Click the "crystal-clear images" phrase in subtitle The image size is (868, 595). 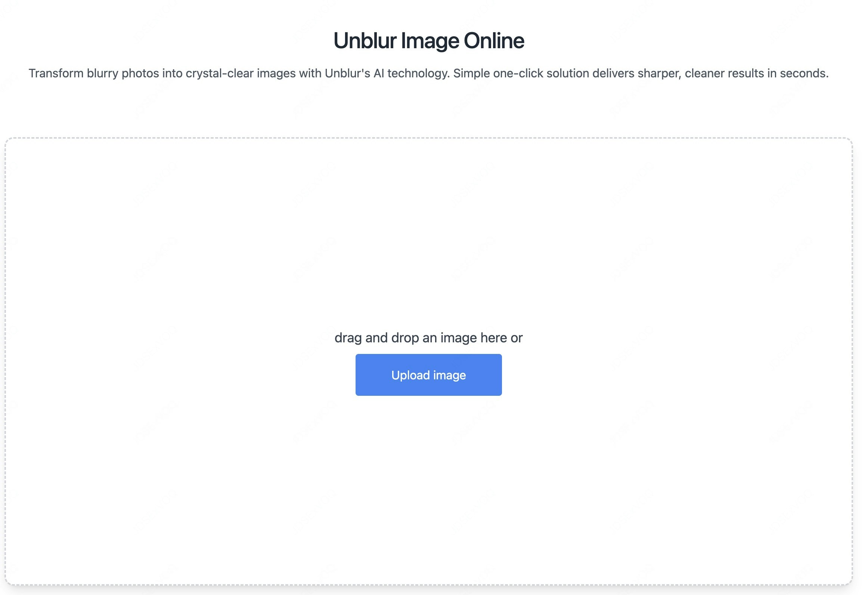tap(241, 73)
